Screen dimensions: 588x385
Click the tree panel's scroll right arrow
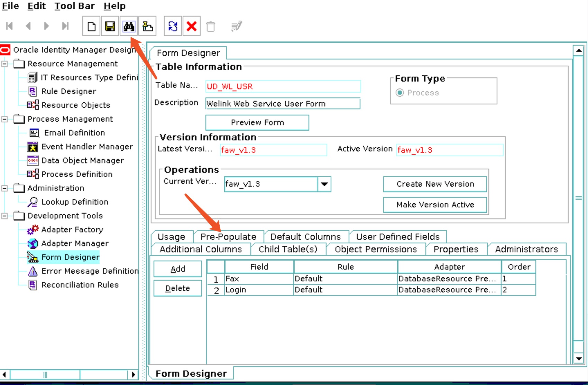click(x=133, y=375)
